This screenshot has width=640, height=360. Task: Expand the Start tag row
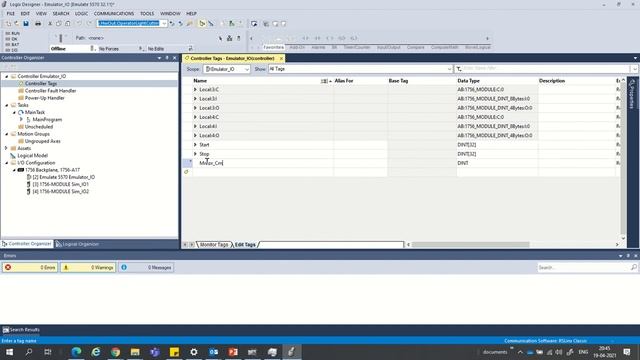pyautogui.click(x=195, y=144)
